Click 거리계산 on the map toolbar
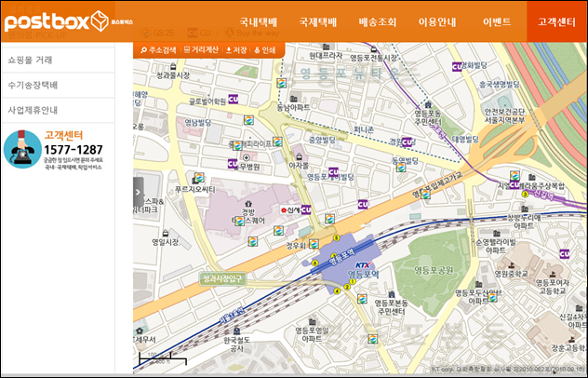Viewport: 588px width, 378px height. click(201, 49)
